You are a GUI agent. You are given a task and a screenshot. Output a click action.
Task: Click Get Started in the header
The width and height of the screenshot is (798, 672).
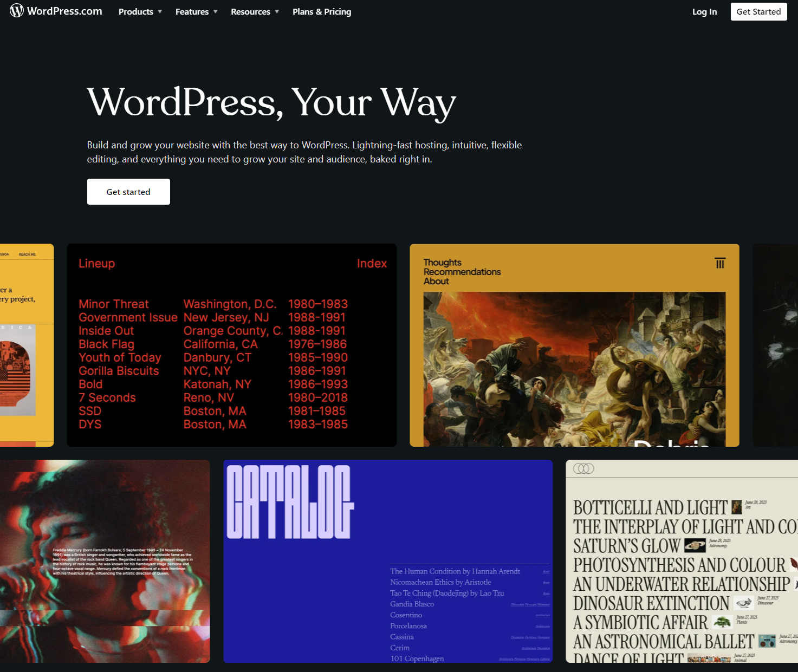pos(758,11)
